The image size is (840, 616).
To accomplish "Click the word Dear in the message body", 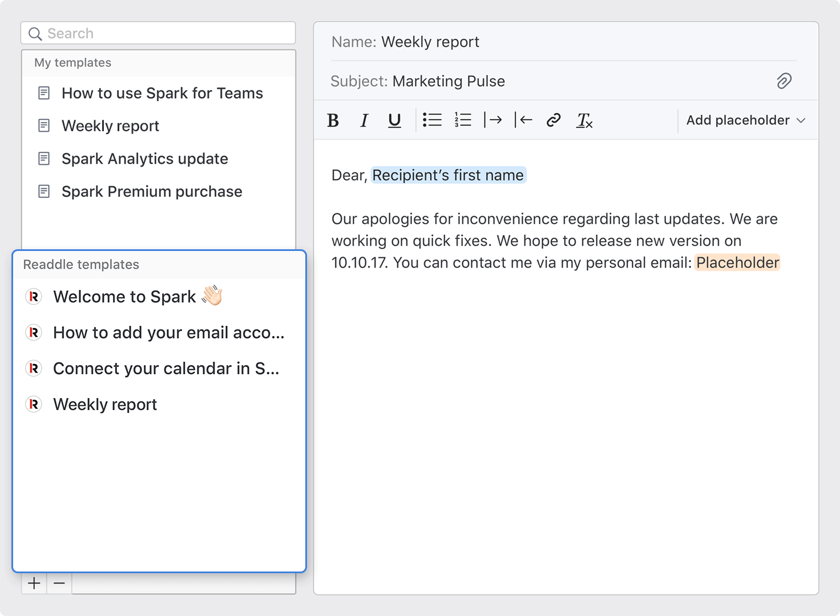I will (349, 175).
